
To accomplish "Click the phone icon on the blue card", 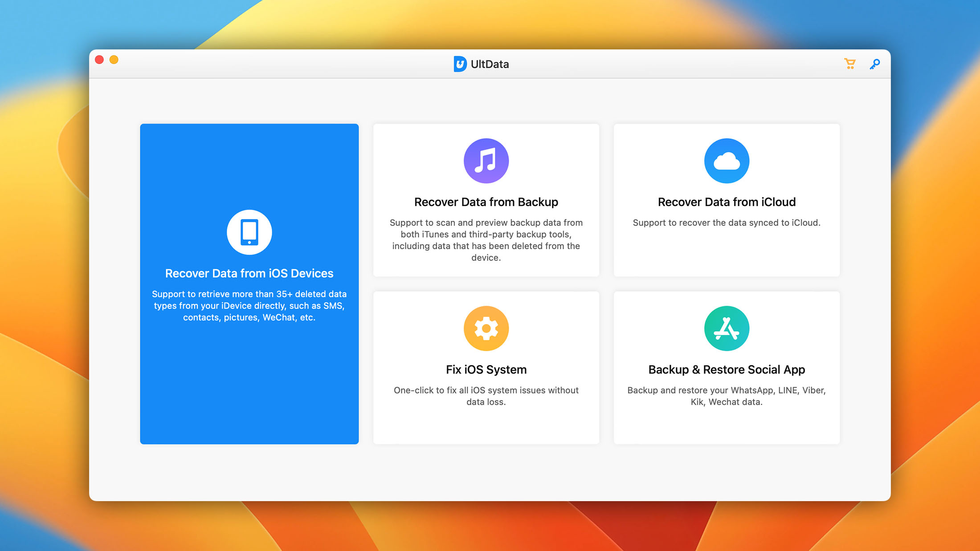I will pos(249,232).
